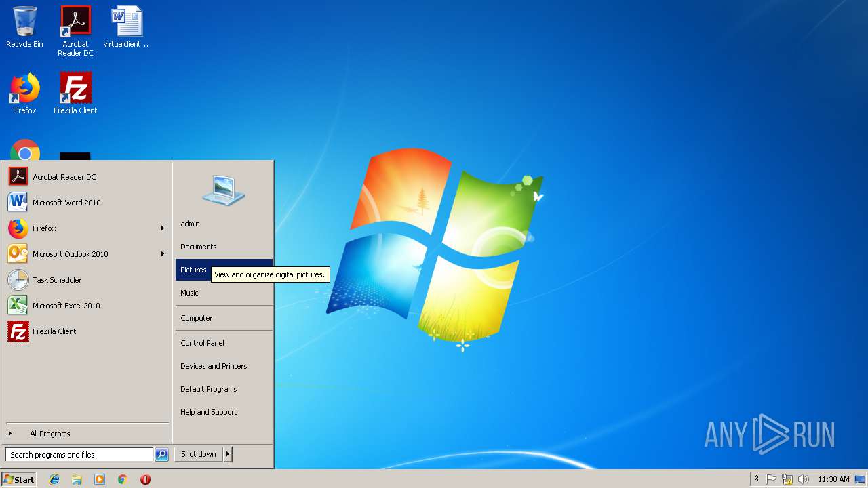Click the Start button
This screenshot has height=488, width=868.
tap(19, 479)
